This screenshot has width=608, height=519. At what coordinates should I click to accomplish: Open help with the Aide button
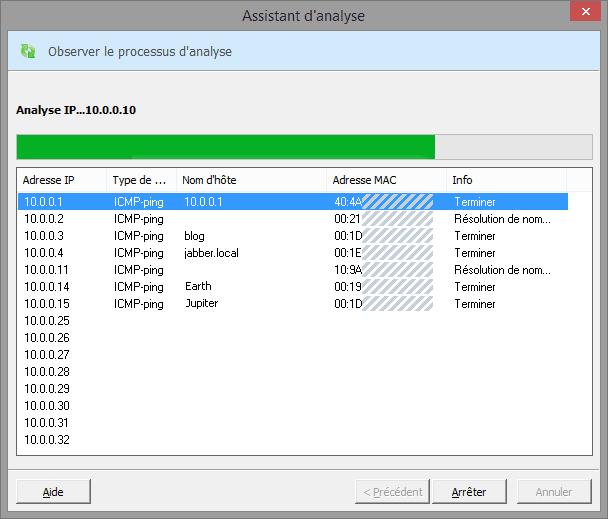[53, 492]
